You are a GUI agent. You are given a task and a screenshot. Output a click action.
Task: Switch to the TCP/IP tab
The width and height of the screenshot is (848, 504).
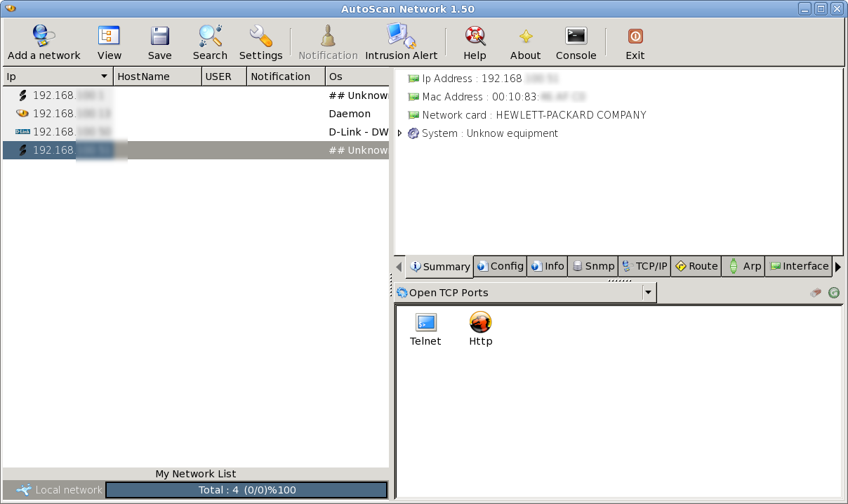(644, 266)
